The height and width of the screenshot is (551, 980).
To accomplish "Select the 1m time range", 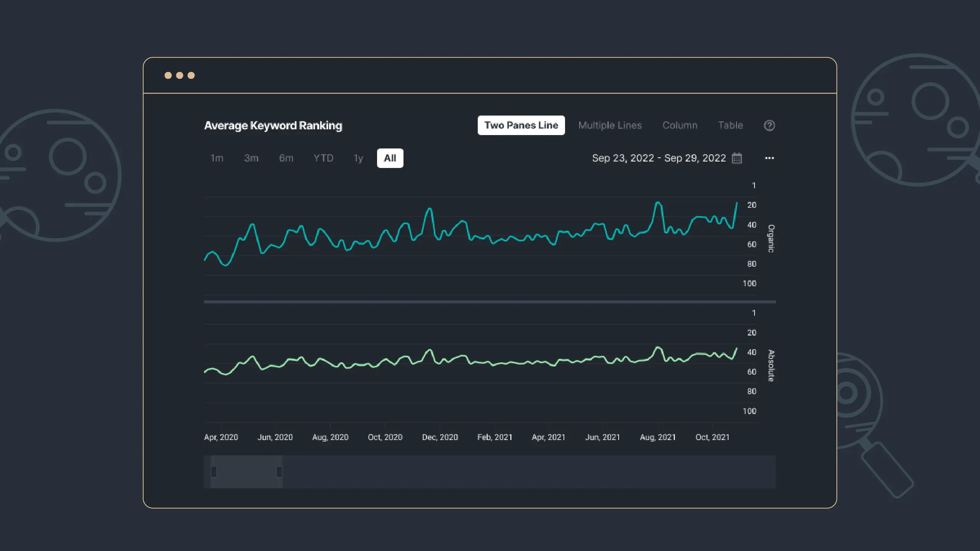I will (x=217, y=158).
